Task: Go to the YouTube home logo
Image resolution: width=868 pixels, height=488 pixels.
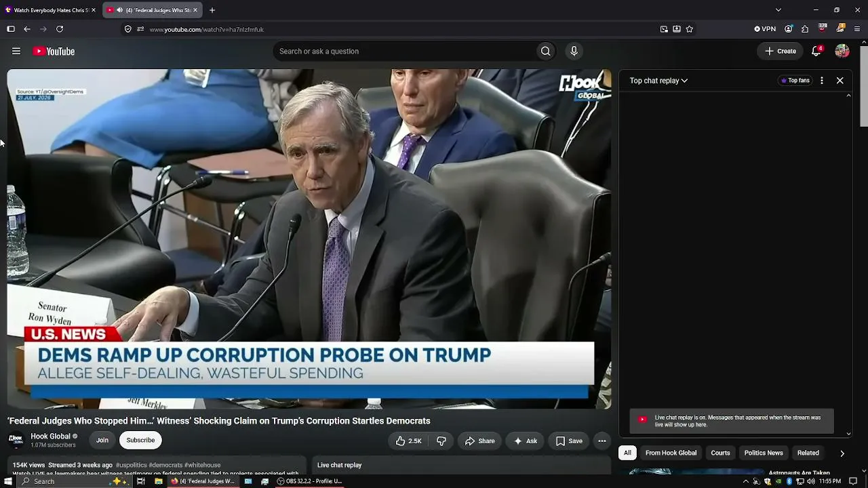Action: 54,52
